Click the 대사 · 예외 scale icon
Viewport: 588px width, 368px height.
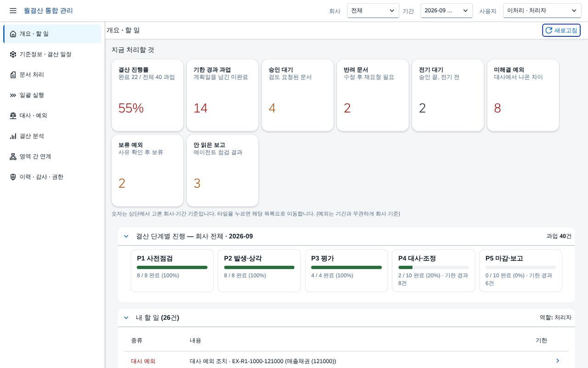pyautogui.click(x=13, y=115)
